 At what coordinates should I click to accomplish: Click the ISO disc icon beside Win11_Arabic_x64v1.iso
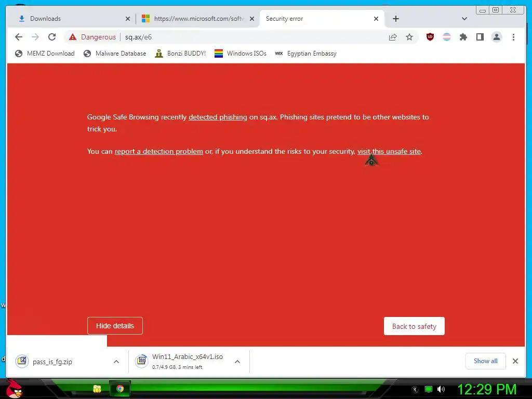(x=141, y=361)
